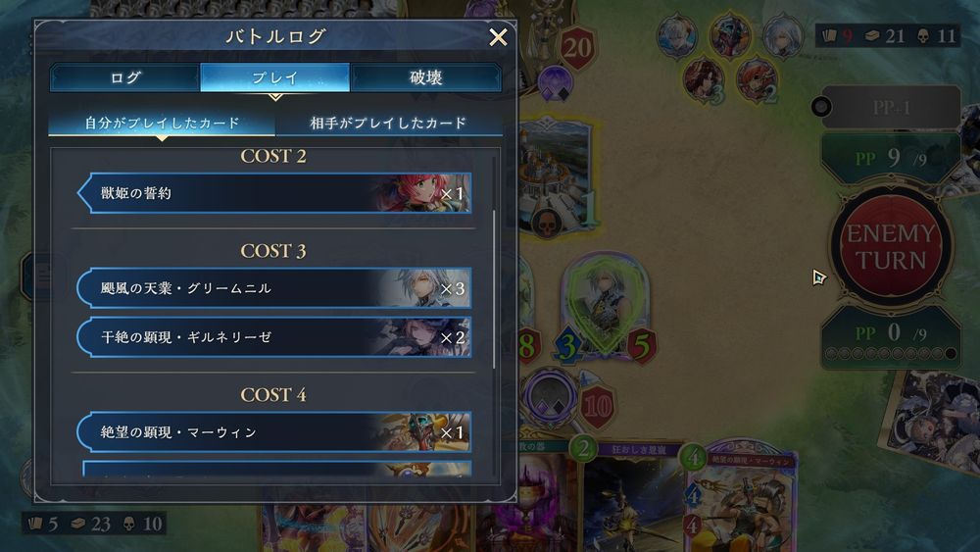The image size is (980, 552).
Task: Select the プレイ tab
Action: tap(275, 77)
